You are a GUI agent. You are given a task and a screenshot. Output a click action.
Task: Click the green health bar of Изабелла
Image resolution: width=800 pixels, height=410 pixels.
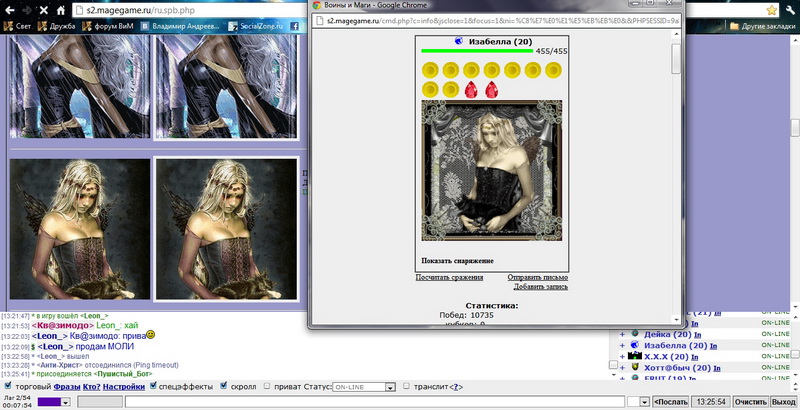tap(477, 50)
